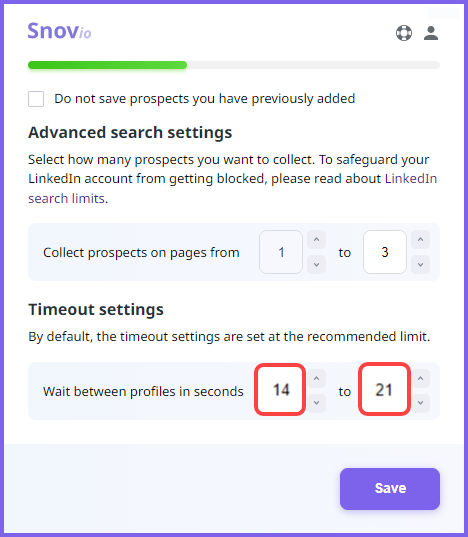Open the LinkedIn search limits link
This screenshot has height=537, width=468.
[232, 188]
